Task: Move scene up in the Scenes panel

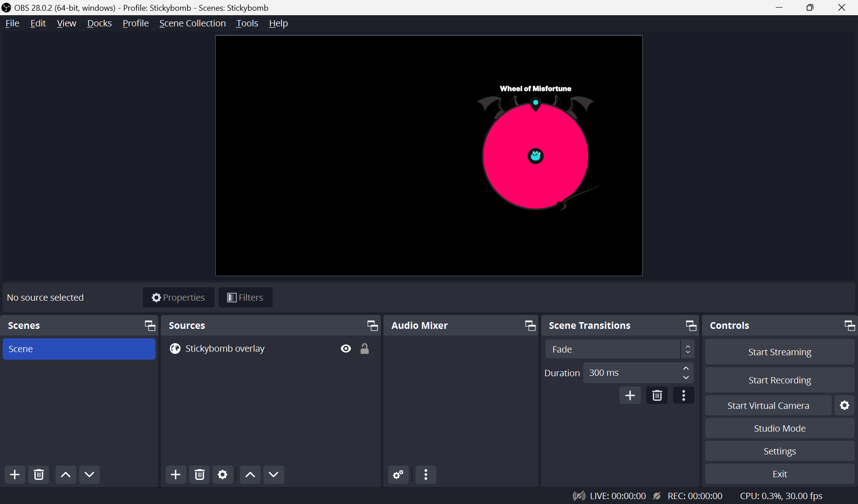Action: [x=66, y=475]
